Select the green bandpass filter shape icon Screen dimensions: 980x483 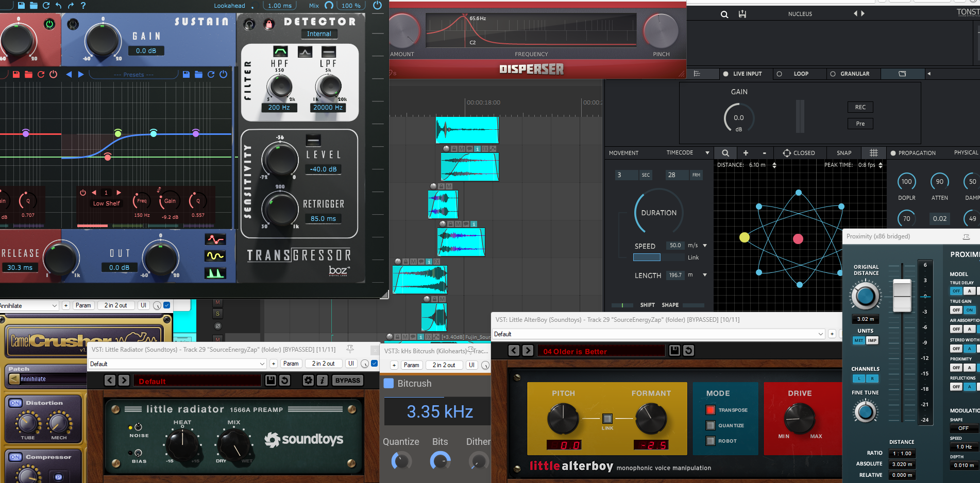pos(280,51)
